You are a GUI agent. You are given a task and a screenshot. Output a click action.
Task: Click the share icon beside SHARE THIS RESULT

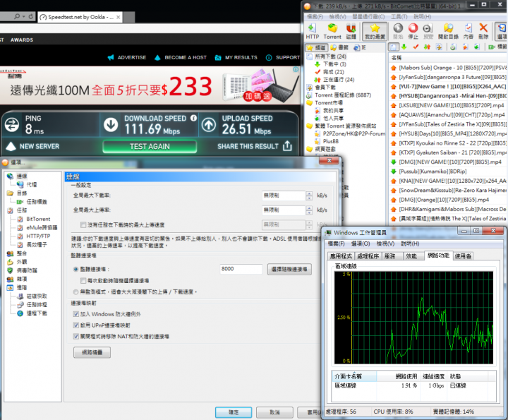[287, 146]
